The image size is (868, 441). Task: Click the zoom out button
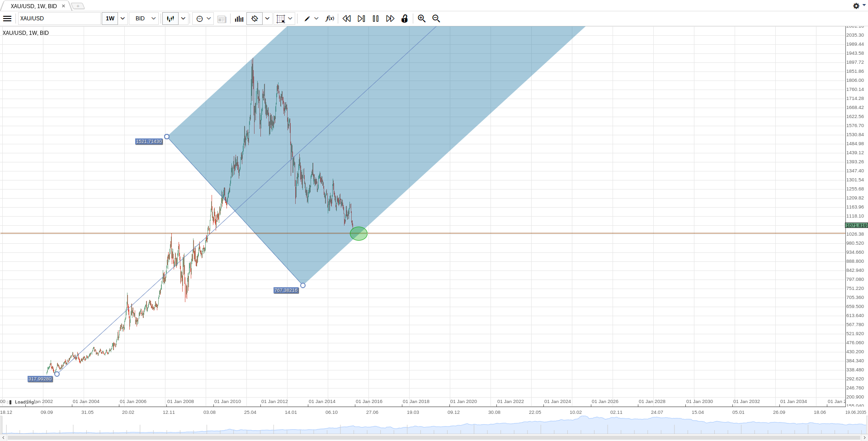tap(436, 19)
